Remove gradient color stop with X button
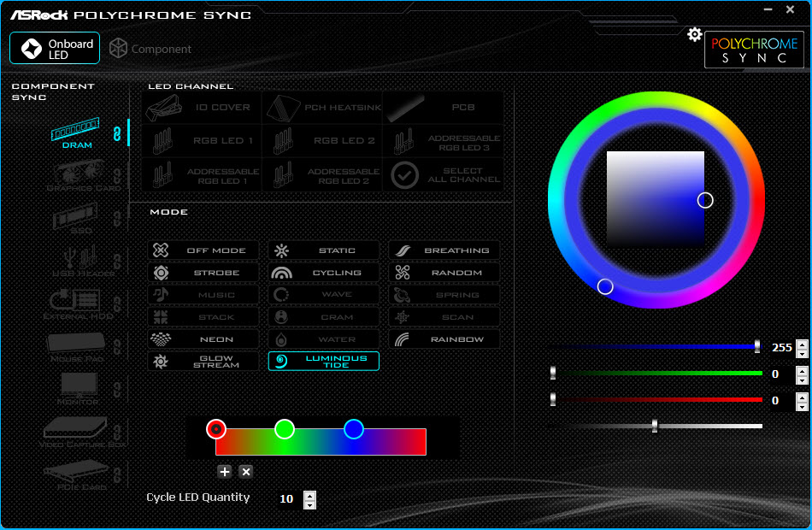This screenshot has width=812, height=530. [x=246, y=472]
